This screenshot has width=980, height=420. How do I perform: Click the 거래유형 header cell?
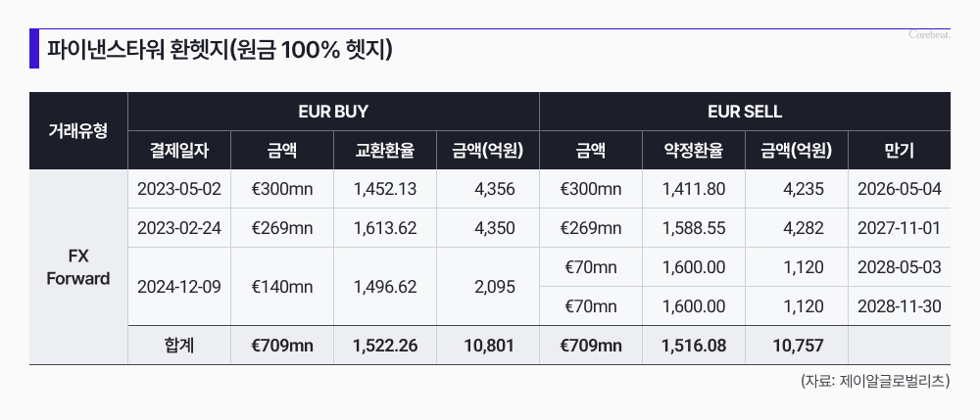[78, 131]
